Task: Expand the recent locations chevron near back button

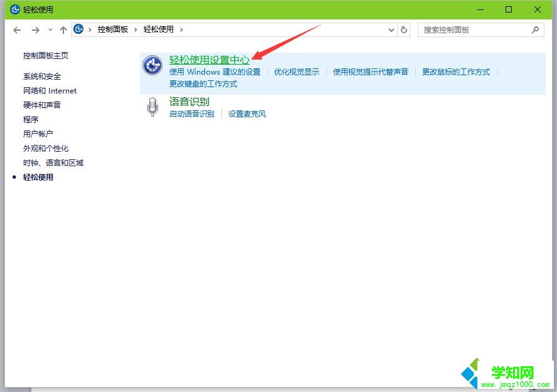Action: (50, 29)
